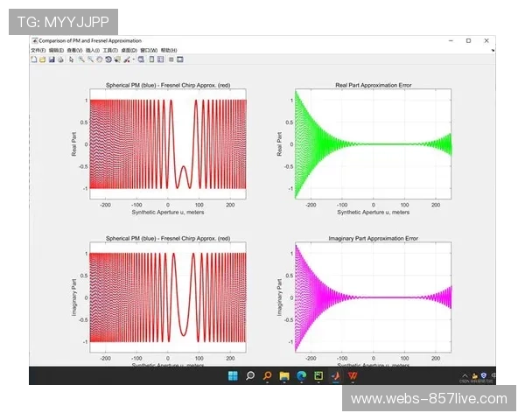Click the Print Figure icon
The image size is (525, 420).
[x=60, y=59]
